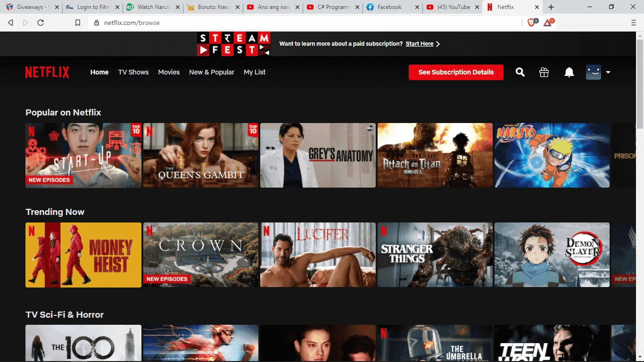Open The Crown thumbnail
644x362 pixels.
coord(201,255)
